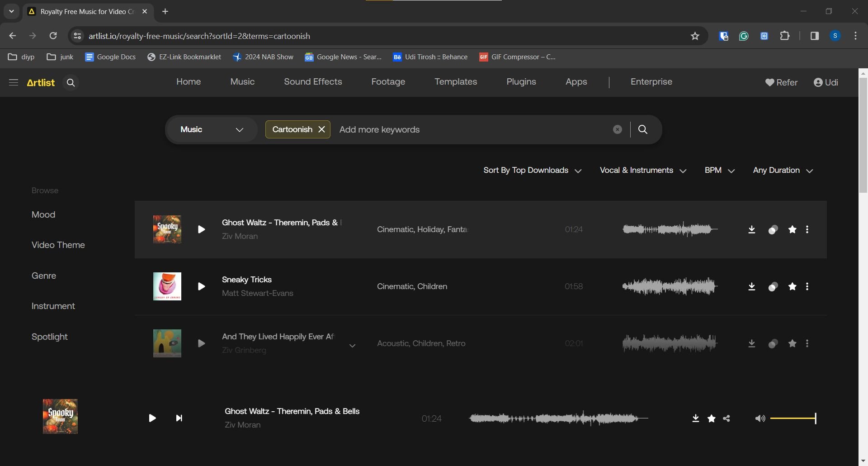Screen dimensions: 868x466
Task: Find similar songs to Ghost Waltz
Action: pos(773,230)
